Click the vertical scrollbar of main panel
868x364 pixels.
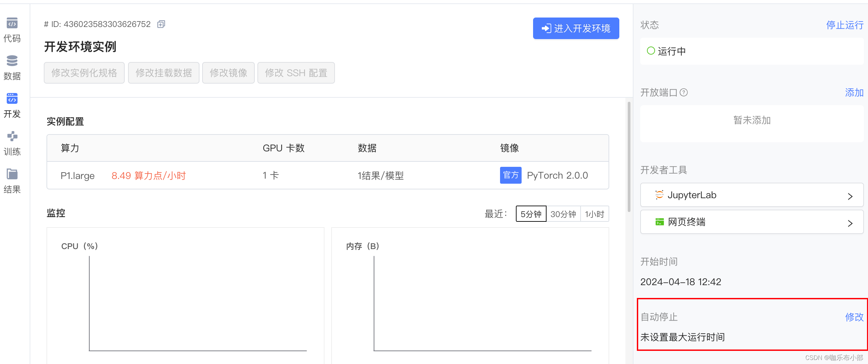point(629,157)
